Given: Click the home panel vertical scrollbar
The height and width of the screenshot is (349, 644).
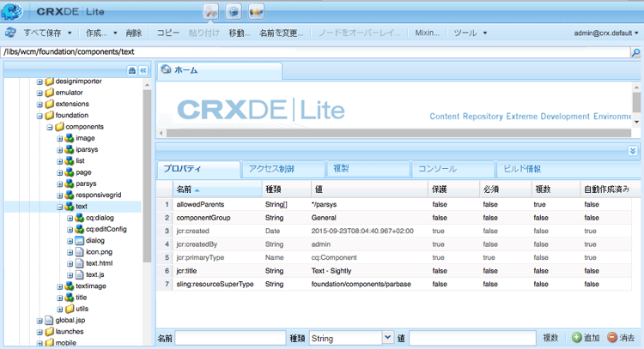Looking at the screenshot, I should pos(636,102).
